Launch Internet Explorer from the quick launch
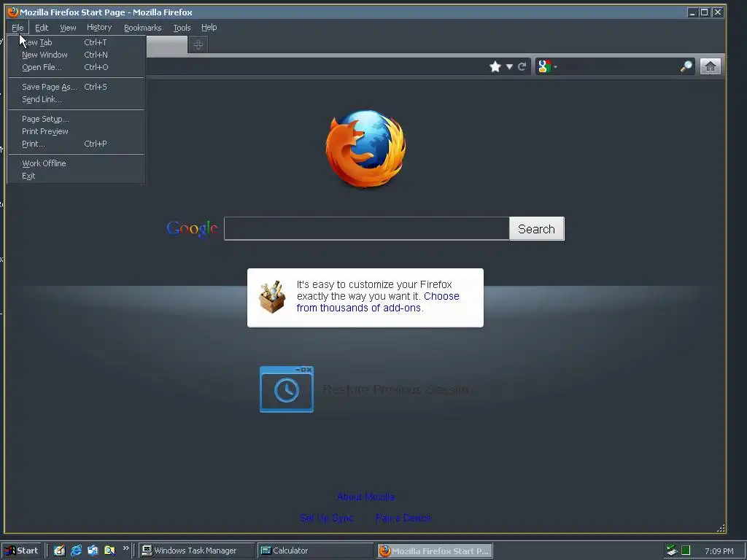This screenshot has height=560, width=747. coord(76,551)
